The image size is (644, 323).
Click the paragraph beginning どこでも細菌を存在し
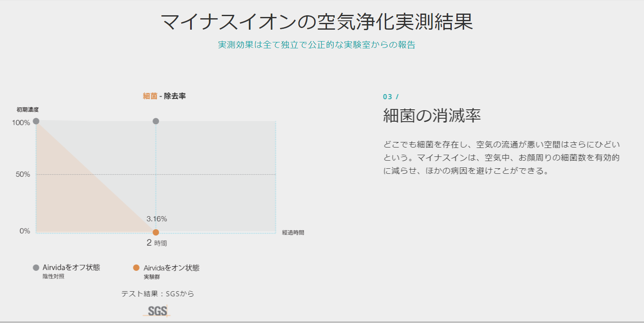pos(501,158)
